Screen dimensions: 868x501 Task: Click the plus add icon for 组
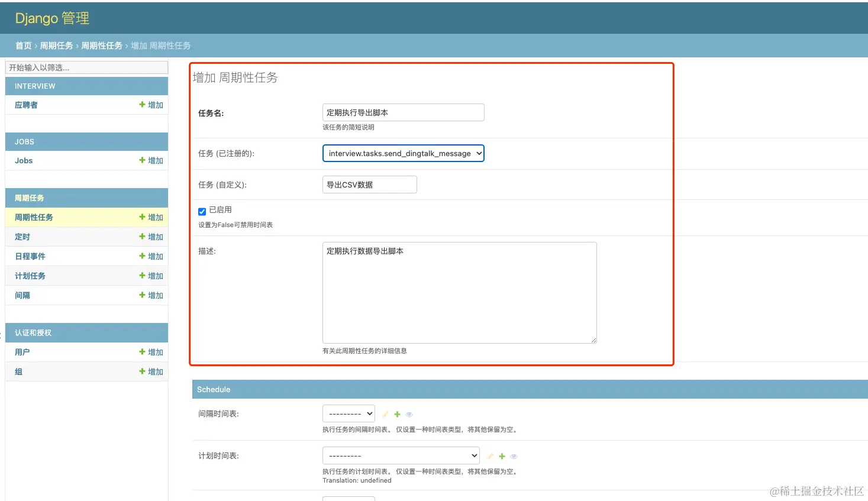[x=142, y=371]
